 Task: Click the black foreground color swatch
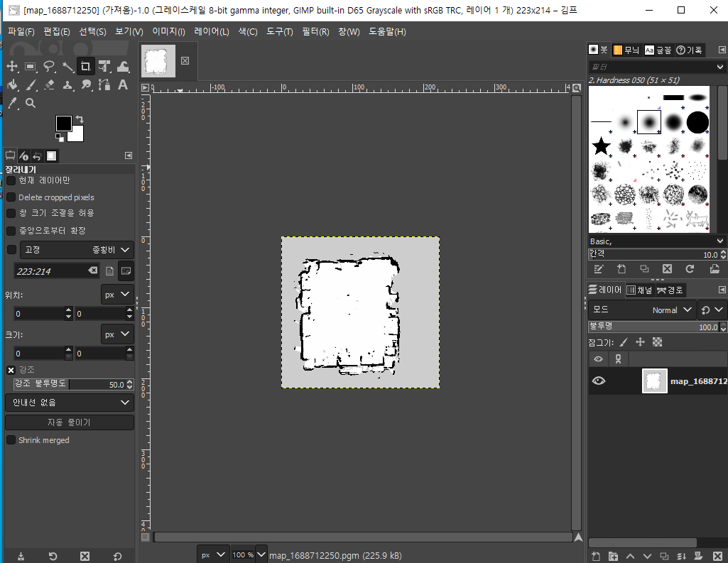[64, 123]
